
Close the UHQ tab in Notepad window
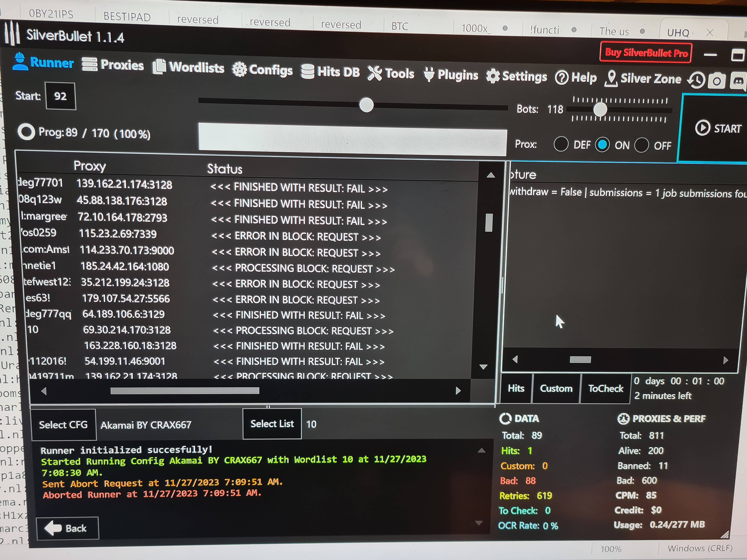point(710,32)
